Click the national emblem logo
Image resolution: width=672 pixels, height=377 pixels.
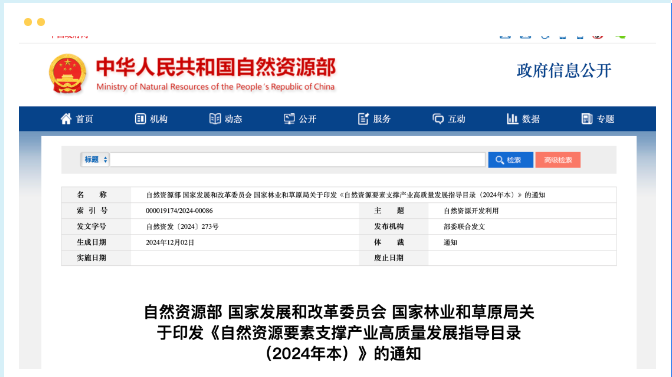pos(67,74)
